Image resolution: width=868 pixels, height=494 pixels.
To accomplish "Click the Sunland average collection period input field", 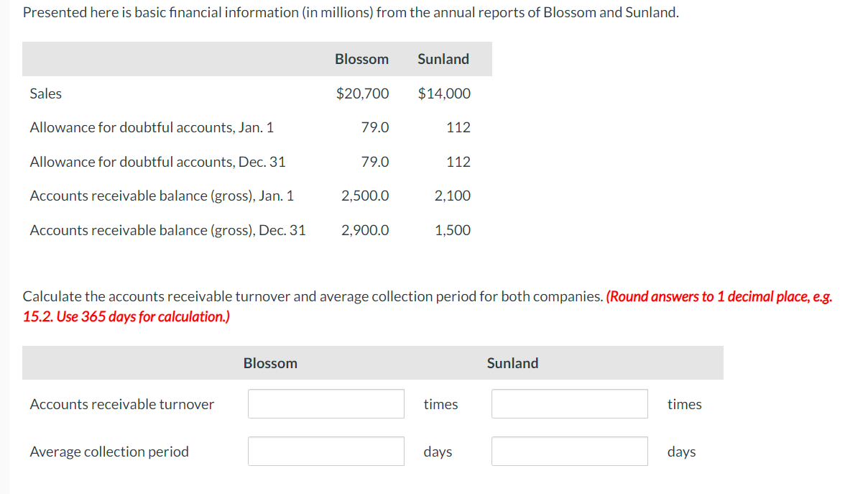I will click(569, 451).
